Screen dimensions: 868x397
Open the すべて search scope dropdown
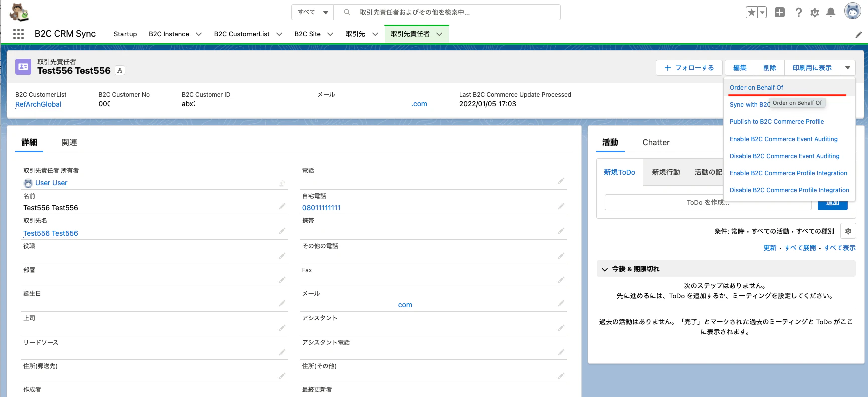coord(313,12)
